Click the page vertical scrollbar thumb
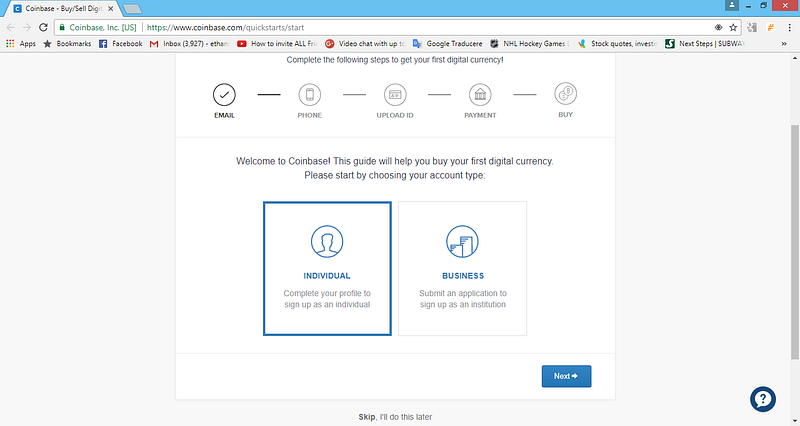 tap(794, 242)
